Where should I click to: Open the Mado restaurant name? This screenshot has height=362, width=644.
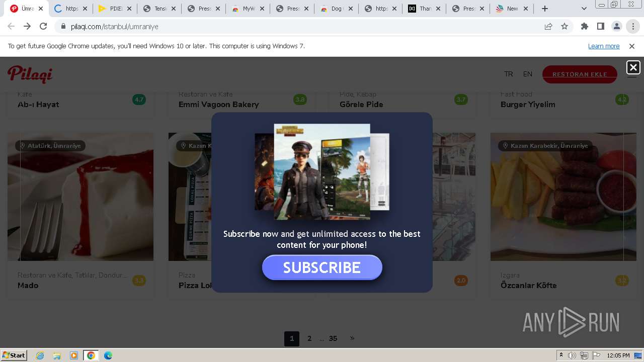coord(28,286)
